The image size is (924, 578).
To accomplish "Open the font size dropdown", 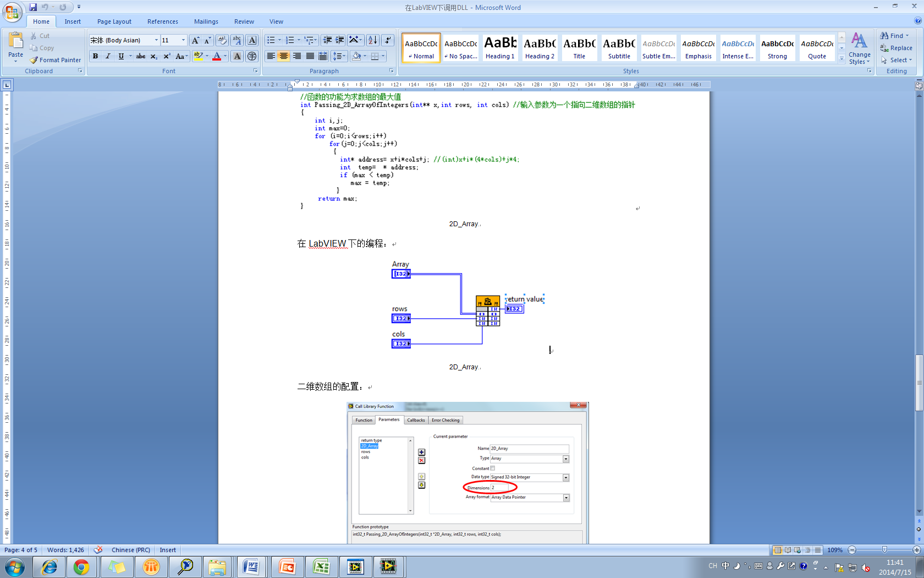I will [x=183, y=40].
